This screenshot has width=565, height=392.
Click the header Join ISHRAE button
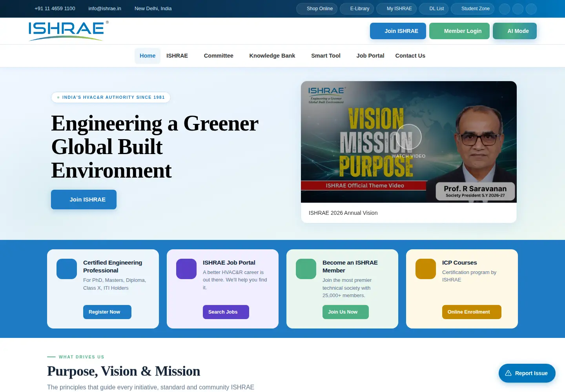[x=398, y=31]
